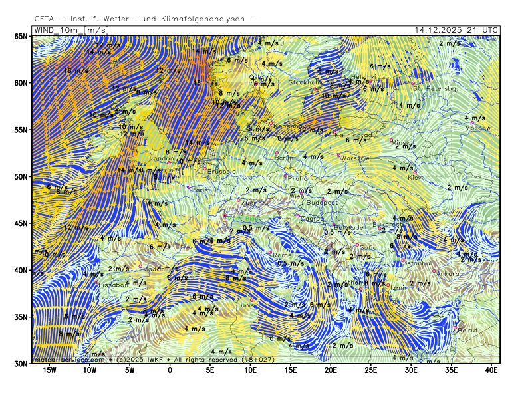Viewport: 532px width, 399px height.
Task: Click the London city label
Action: coord(161,159)
